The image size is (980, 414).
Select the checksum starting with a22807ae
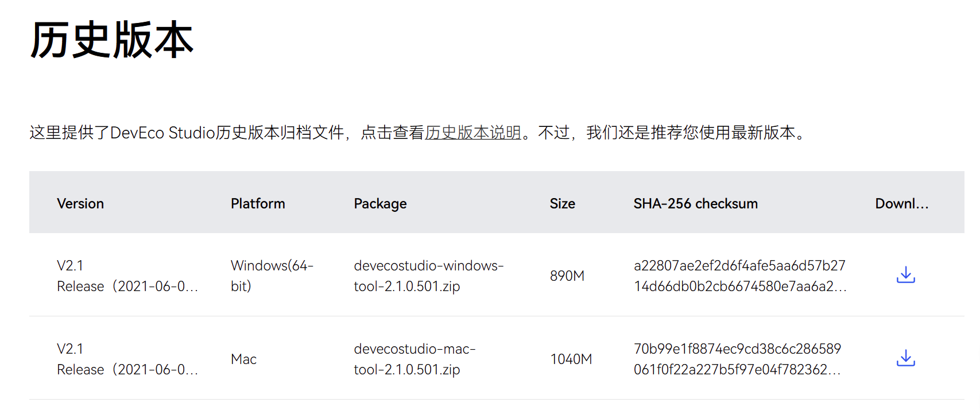[x=740, y=276]
